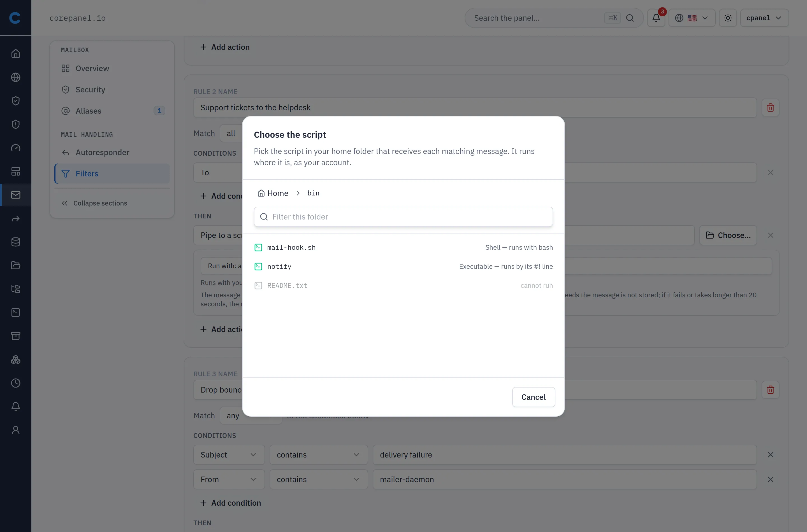This screenshot has width=807, height=532.
Task: Go to Overview in Mailbox menu
Action: pyautogui.click(x=112, y=69)
